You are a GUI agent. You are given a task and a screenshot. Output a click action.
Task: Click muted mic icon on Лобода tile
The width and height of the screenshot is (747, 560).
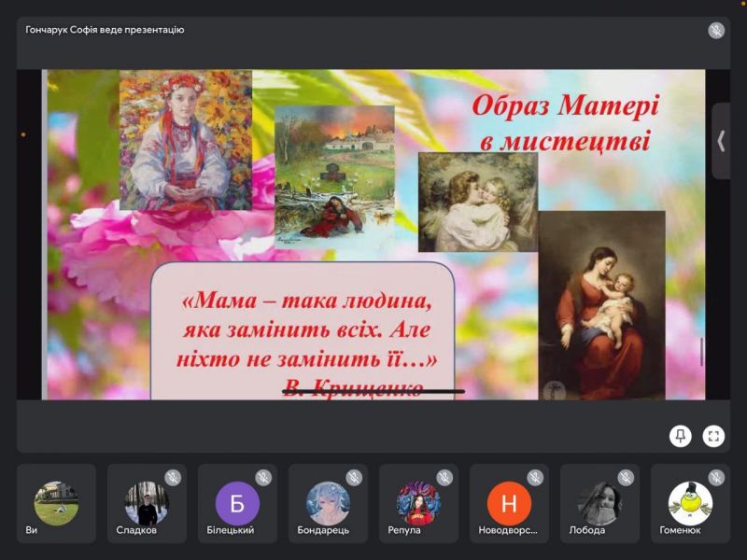tap(626, 477)
